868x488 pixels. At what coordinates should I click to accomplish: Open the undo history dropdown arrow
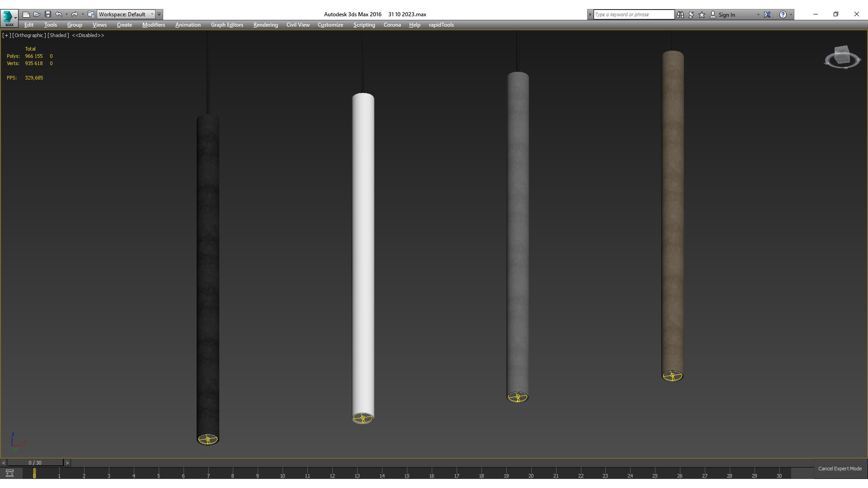66,14
